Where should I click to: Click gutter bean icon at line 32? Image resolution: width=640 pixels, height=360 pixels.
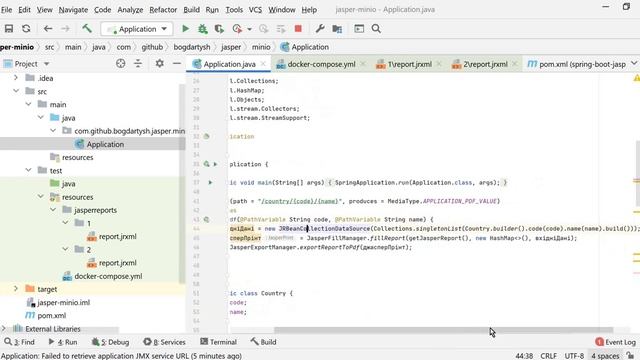tap(207, 136)
